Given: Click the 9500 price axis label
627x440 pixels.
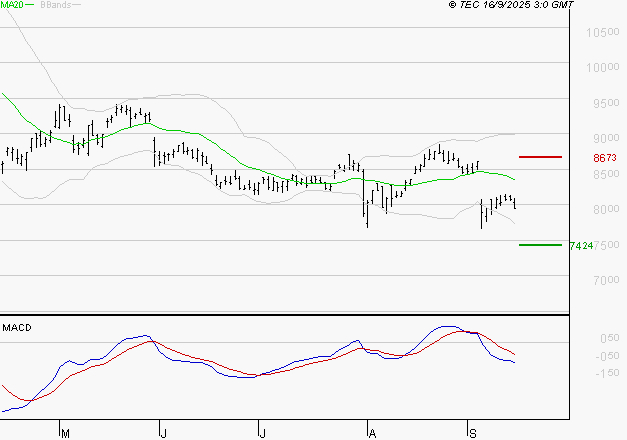Looking at the screenshot, I should point(606,103).
